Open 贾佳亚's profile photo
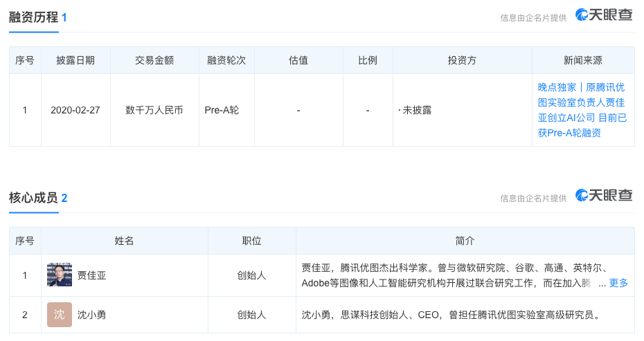This screenshot has width=644, height=341. (60, 275)
